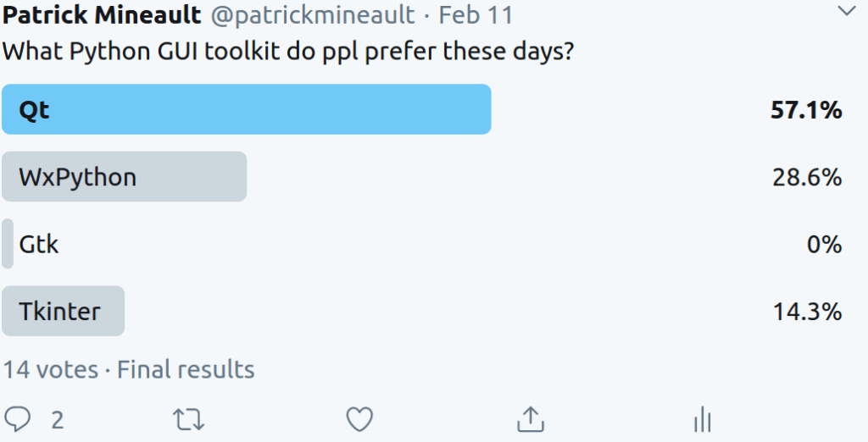Click the Final results label
This screenshot has width=868, height=442.
tap(186, 370)
